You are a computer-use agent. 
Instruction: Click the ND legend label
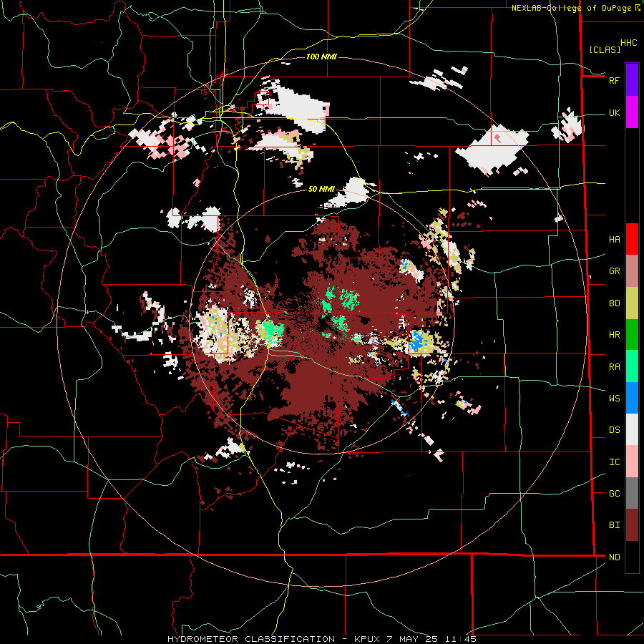tap(614, 557)
